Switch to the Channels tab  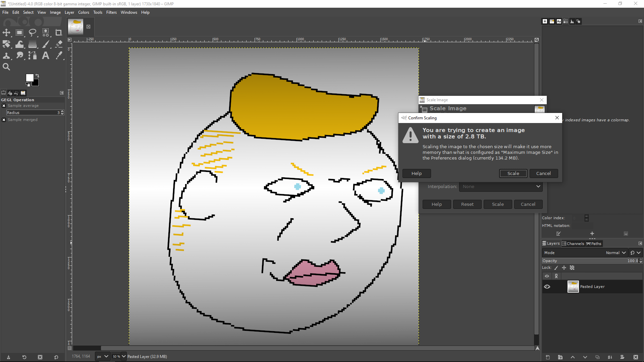(573, 244)
